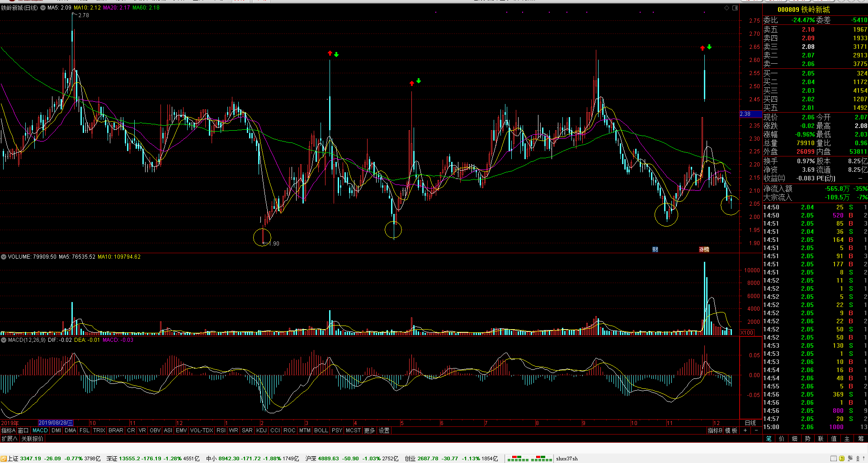Image resolution: width=868 pixels, height=463 pixels.
Task: Show the BOLL indicator
Action: tap(321, 430)
